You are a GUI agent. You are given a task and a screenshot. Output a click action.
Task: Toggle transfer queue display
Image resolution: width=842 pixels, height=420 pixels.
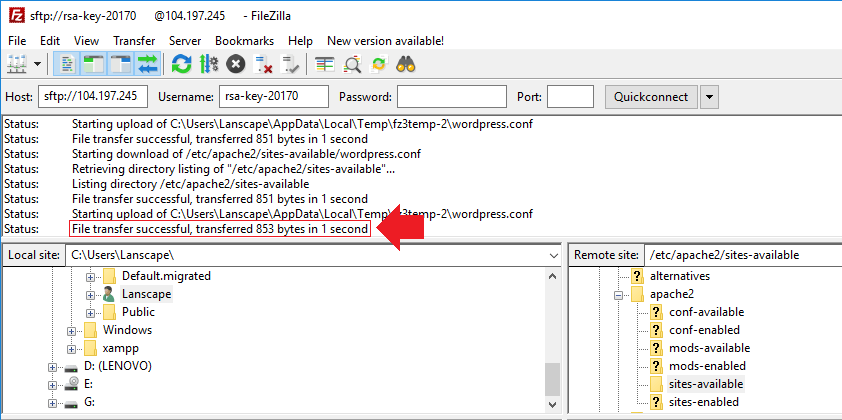click(x=147, y=65)
